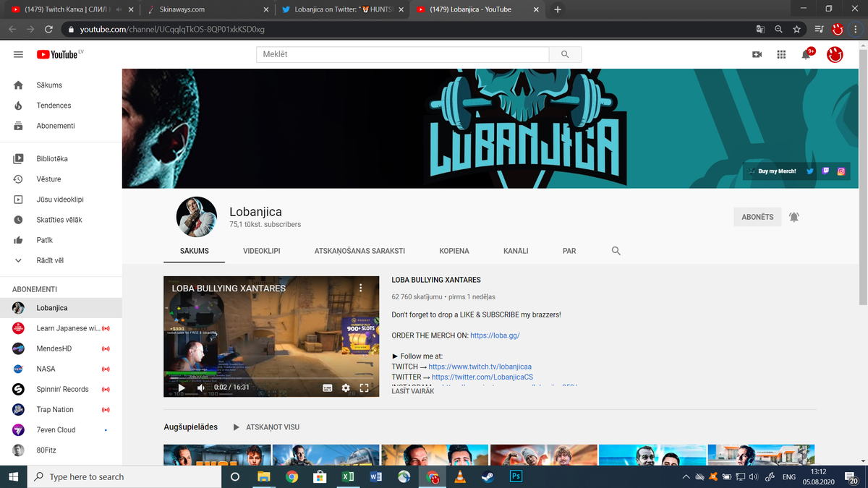The height and width of the screenshot is (488, 868).
Task: Switch to Videoklipi tab
Action: (262, 251)
